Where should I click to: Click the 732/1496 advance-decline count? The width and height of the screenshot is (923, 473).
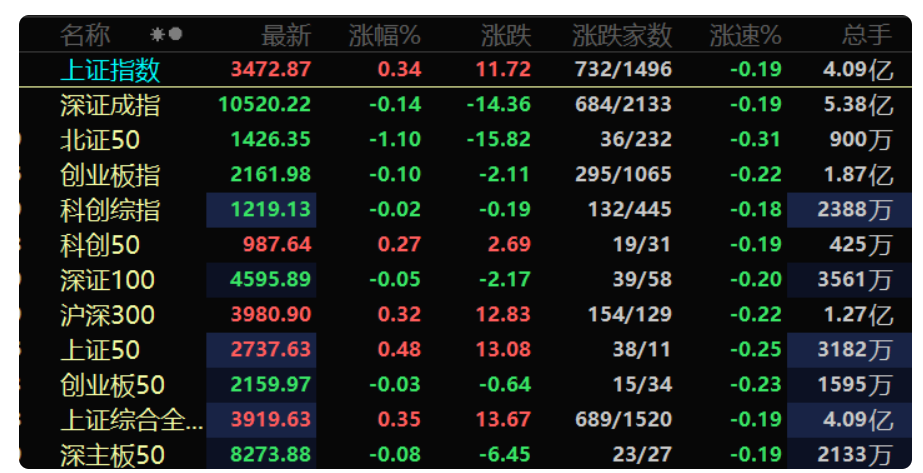tap(623, 69)
